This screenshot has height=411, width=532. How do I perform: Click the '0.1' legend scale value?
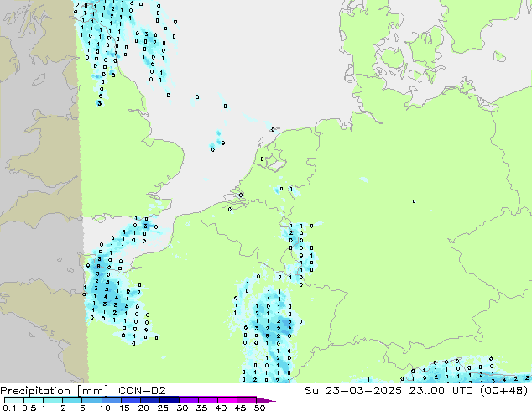click(x=9, y=408)
